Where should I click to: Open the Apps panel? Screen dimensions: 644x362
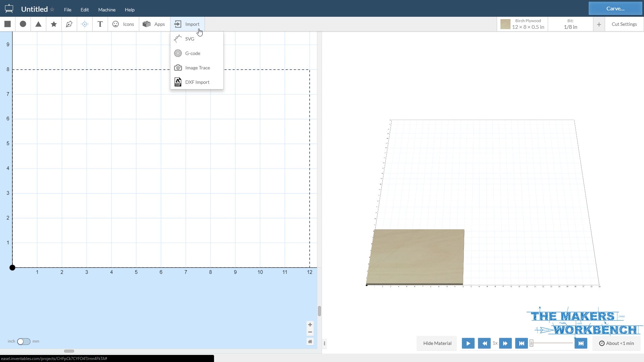(154, 24)
